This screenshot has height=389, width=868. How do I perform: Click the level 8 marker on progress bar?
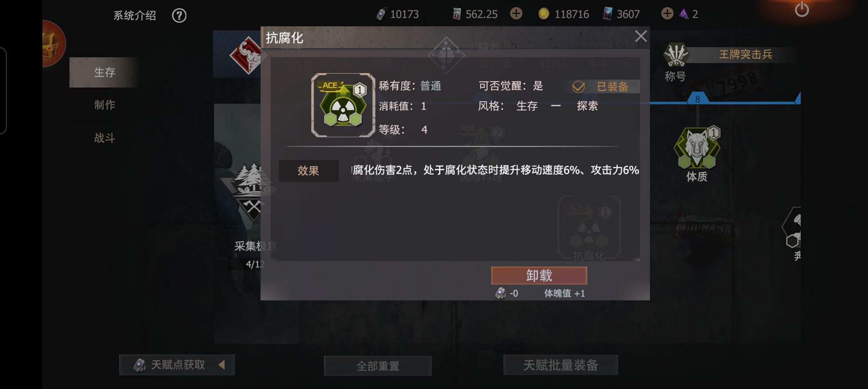[x=697, y=99]
